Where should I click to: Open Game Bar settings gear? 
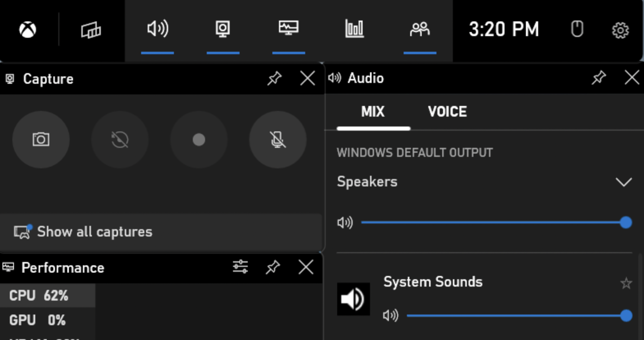tap(620, 30)
